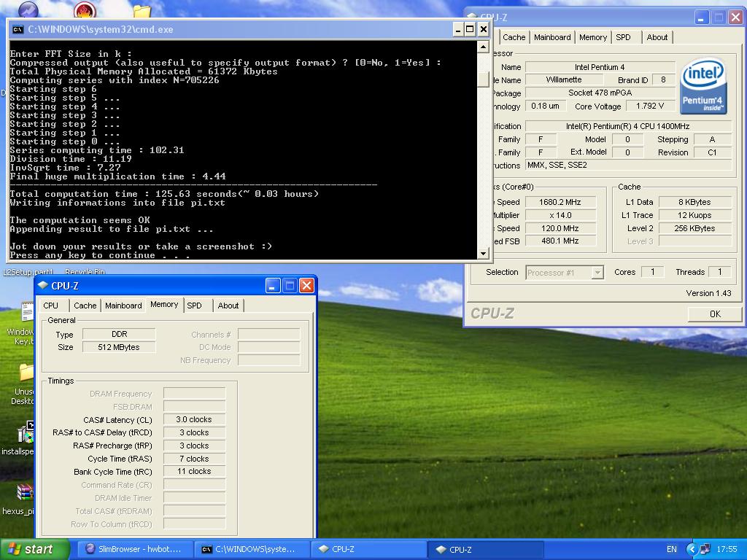Click Bank Cycle Time value 11 clocks

[194, 472]
